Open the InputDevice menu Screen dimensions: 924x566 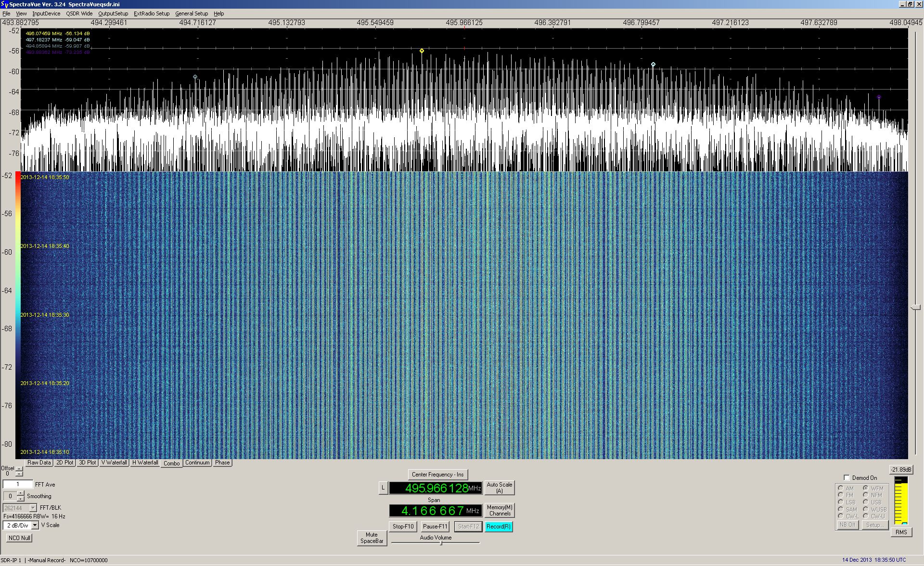(46, 13)
